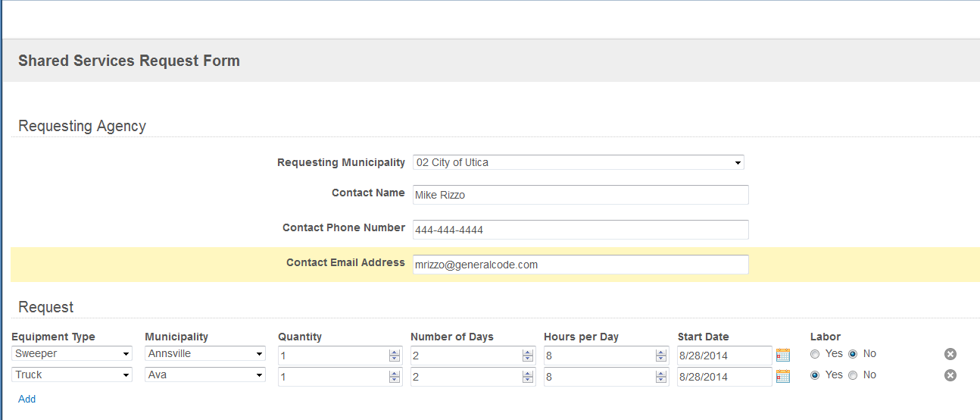This screenshot has width=980, height=420.
Task: Select Labor No for the Truck row
Action: [x=853, y=375]
